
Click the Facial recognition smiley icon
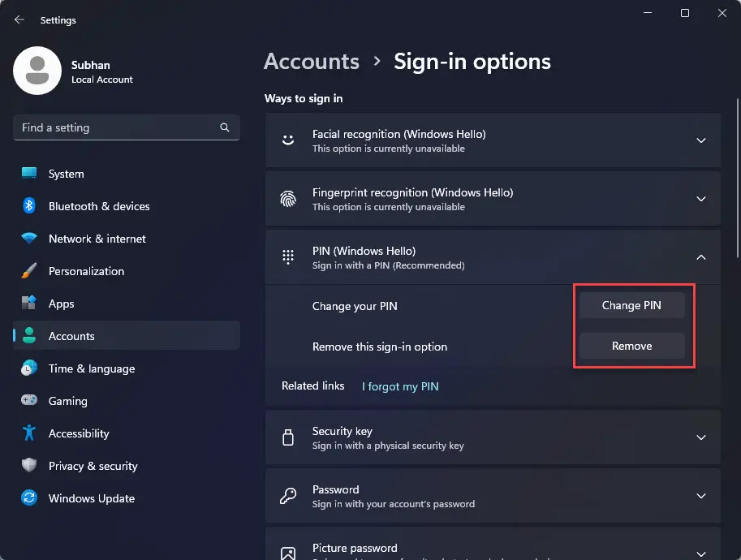click(x=288, y=140)
